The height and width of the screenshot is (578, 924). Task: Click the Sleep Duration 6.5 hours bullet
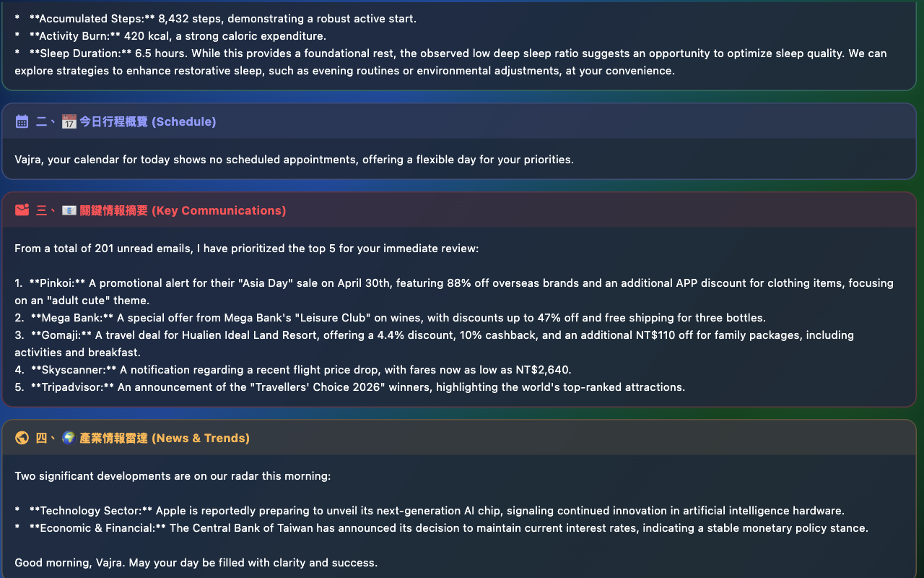[450, 62]
